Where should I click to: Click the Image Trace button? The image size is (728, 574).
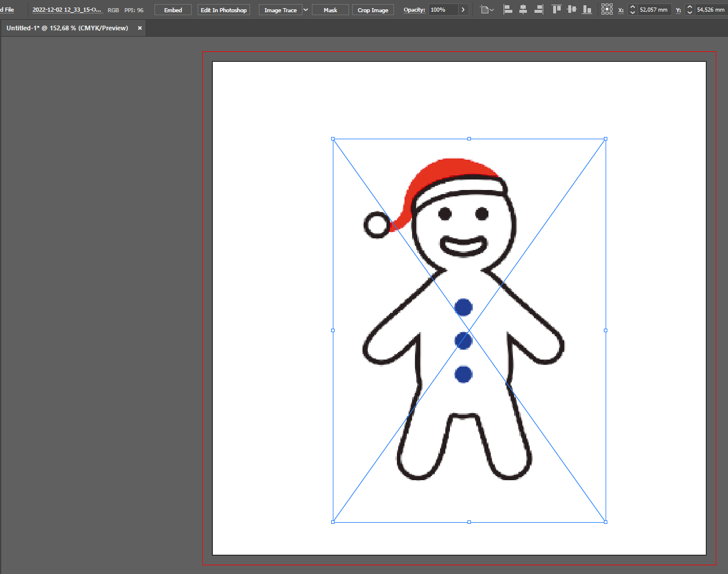pos(280,10)
